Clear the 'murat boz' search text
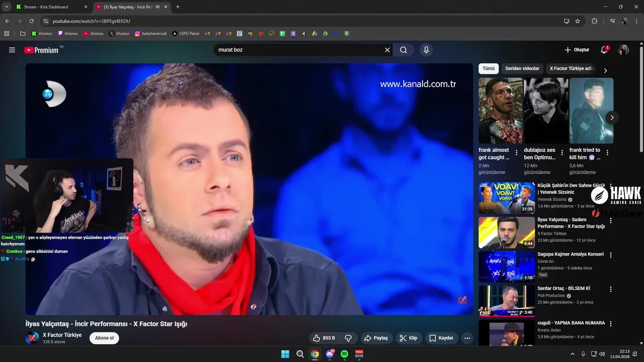This screenshot has width=644, height=362. pos(387,50)
